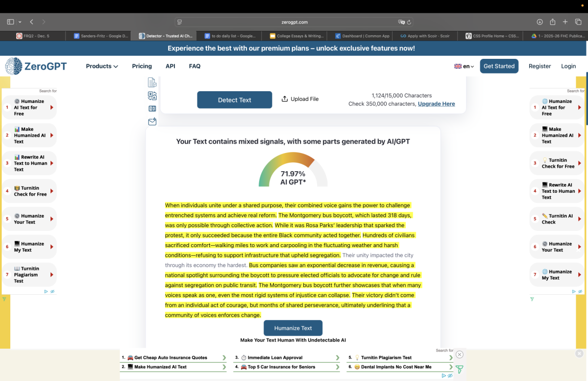
Task: Click the Safari share icon
Action: click(553, 22)
